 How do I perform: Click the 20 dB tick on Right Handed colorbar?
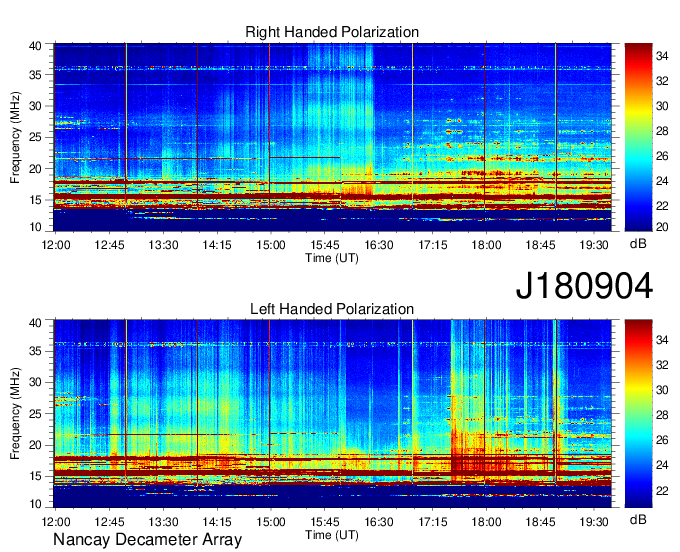tap(662, 227)
